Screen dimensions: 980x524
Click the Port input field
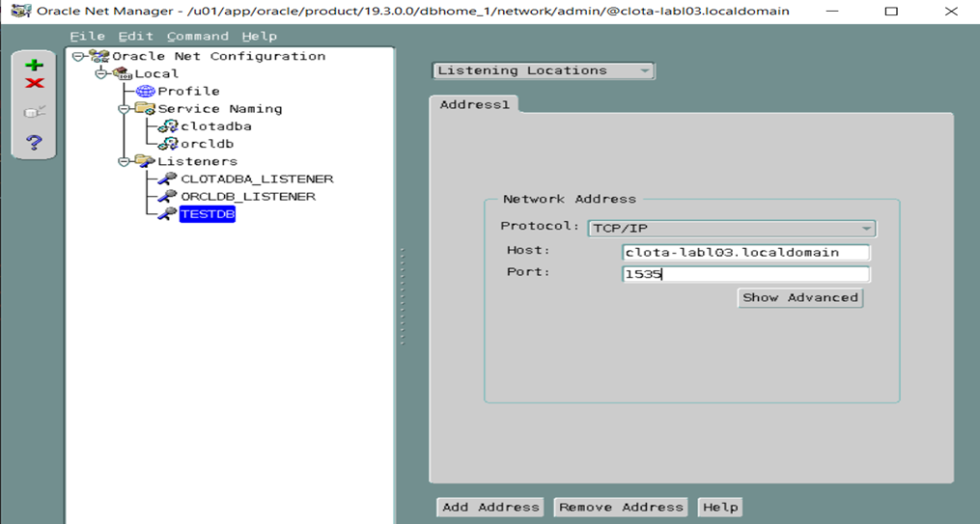pos(745,273)
